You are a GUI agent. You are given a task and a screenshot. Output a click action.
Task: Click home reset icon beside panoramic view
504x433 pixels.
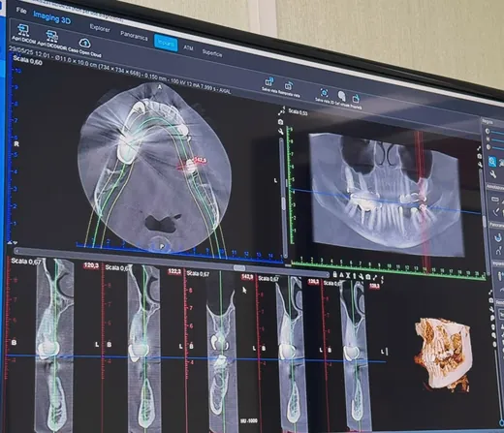[480, 156]
